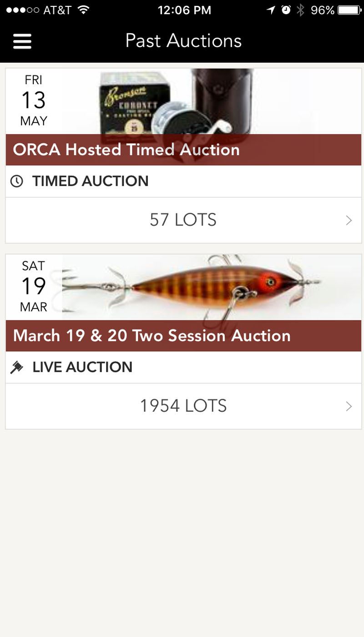Image resolution: width=364 pixels, height=637 pixels.
Task: Tap the Past Auctions header title
Action: [x=183, y=41]
